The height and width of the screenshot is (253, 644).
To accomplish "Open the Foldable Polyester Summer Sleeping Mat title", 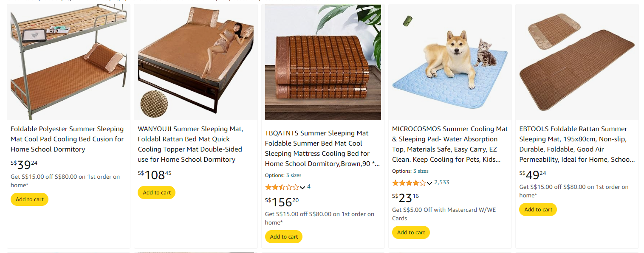I will [68, 139].
